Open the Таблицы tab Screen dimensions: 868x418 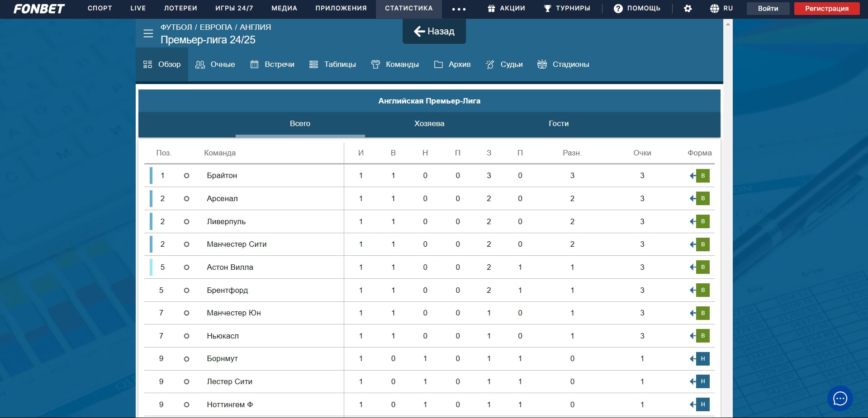click(332, 64)
